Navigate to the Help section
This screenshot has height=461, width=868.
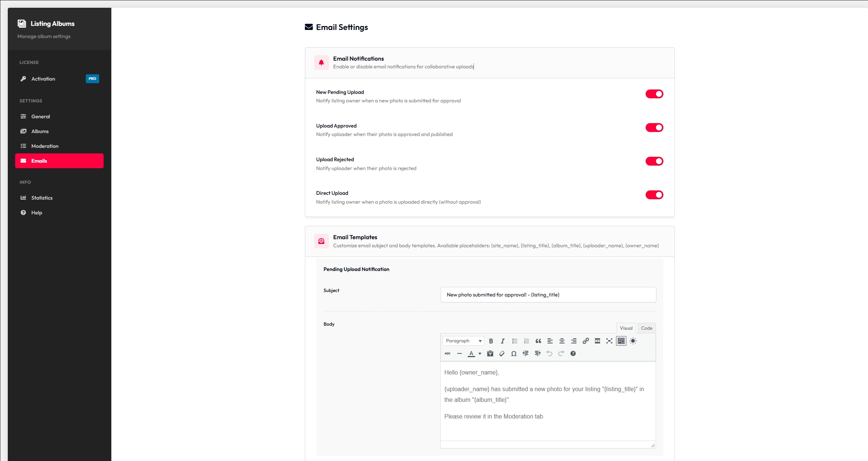tap(36, 213)
